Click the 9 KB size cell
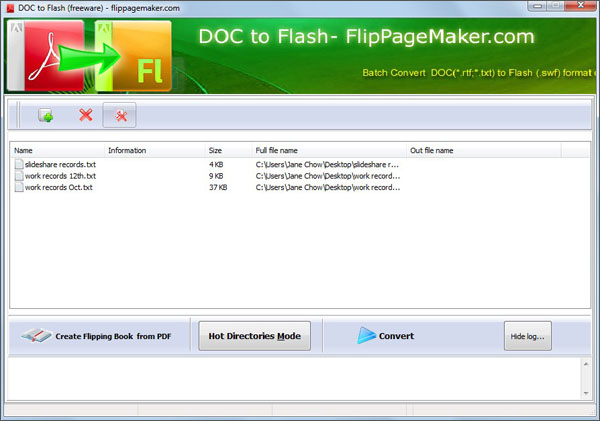The image size is (600, 421). [x=216, y=176]
